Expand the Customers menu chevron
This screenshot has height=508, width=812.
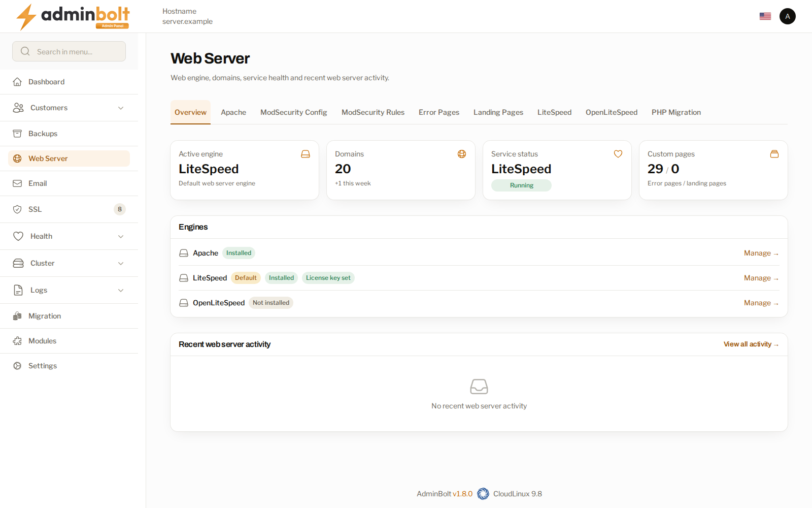[x=121, y=108]
